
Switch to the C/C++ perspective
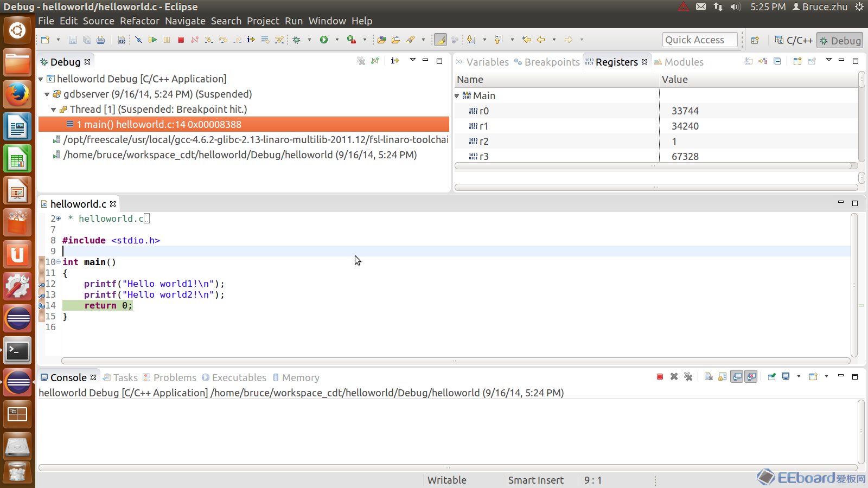point(794,40)
